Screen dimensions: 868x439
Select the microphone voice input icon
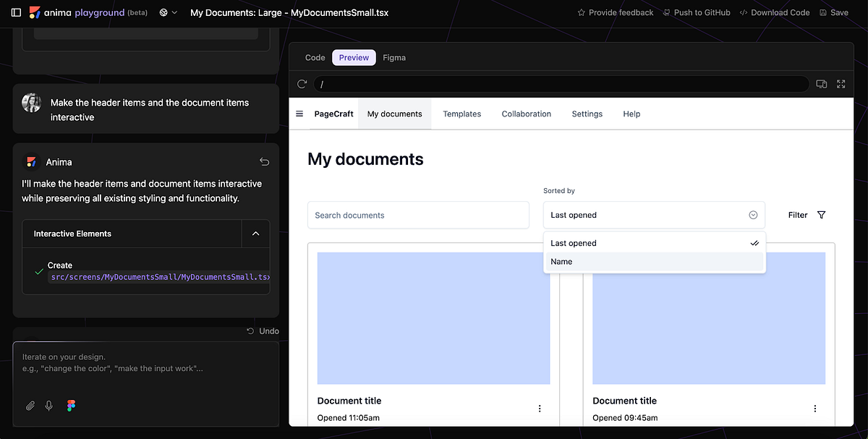coord(48,406)
